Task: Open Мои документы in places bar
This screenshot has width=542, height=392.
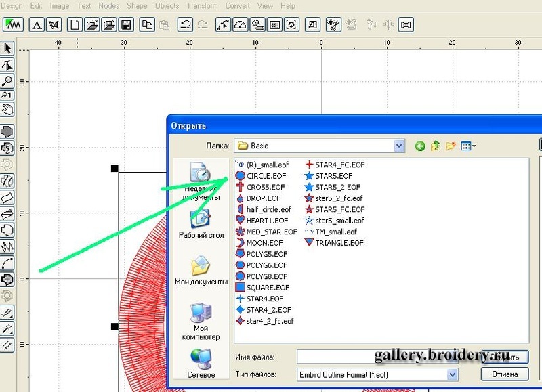Action: click(x=201, y=271)
